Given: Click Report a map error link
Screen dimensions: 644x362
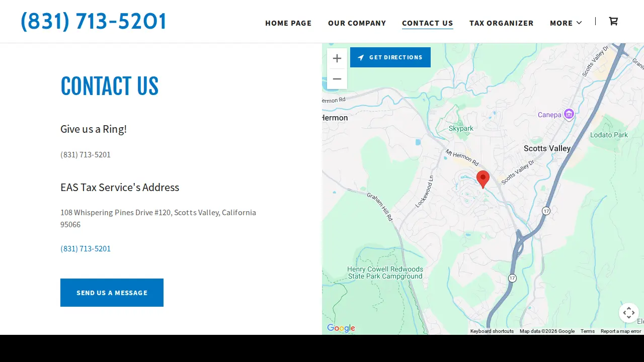Looking at the screenshot, I should [x=621, y=331].
